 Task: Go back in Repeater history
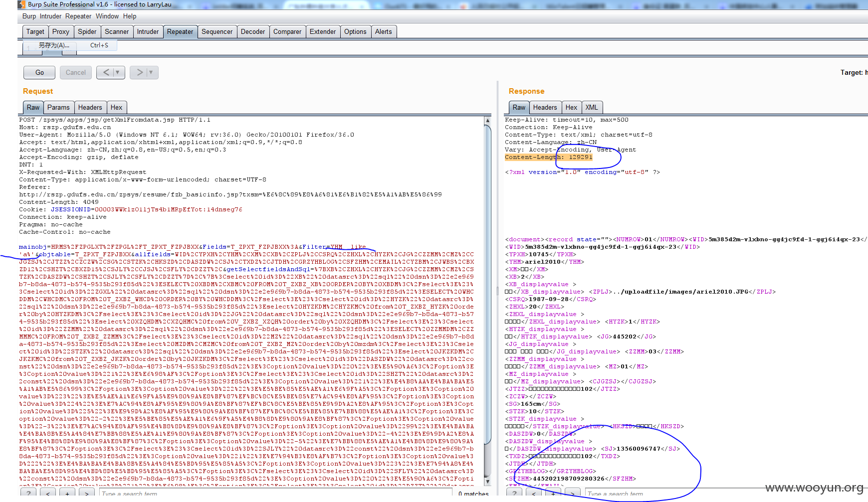(x=106, y=72)
